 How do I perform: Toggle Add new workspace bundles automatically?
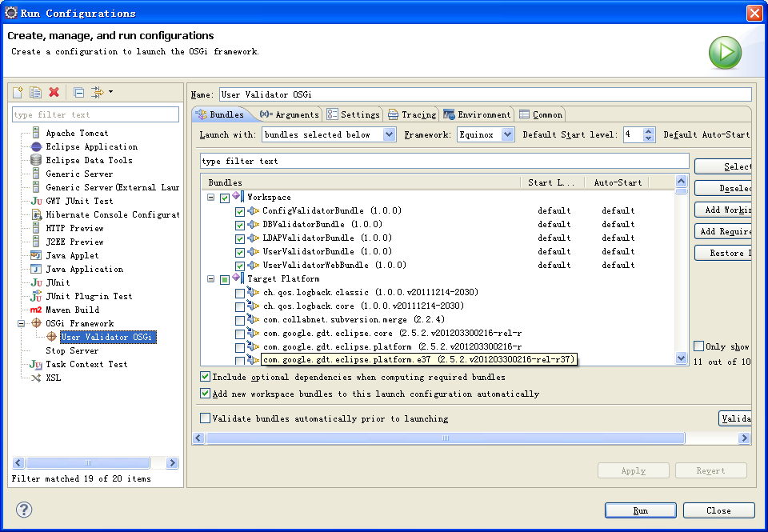(206, 393)
